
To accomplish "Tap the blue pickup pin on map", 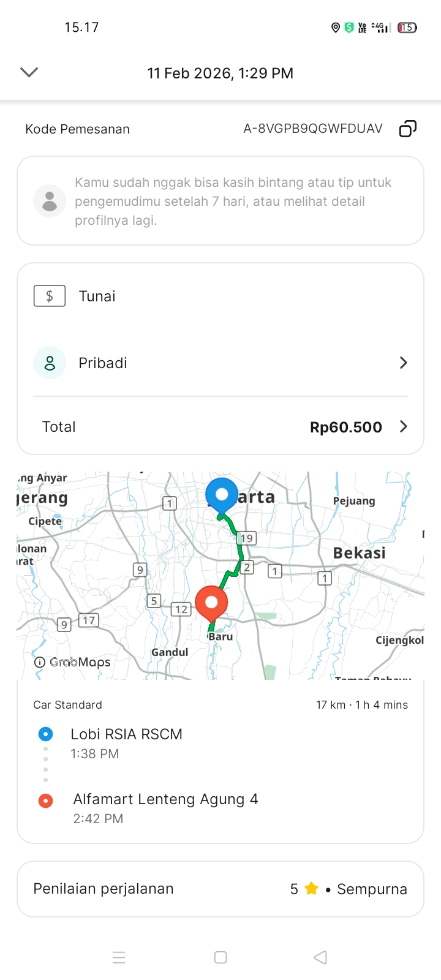I will tap(222, 494).
